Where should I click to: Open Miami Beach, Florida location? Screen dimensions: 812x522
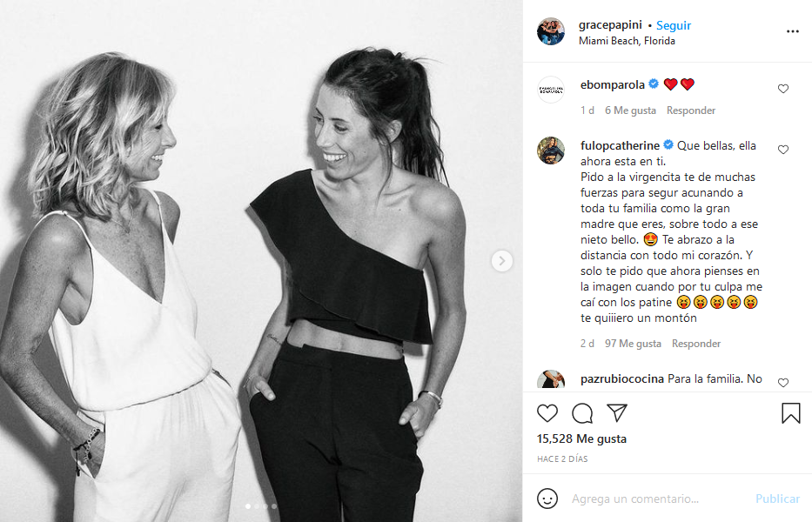(627, 41)
